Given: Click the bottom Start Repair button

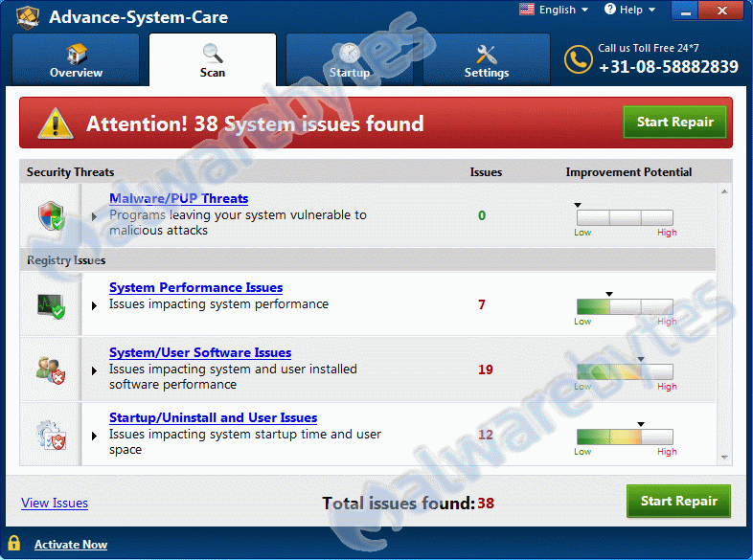Looking at the screenshot, I should (678, 501).
